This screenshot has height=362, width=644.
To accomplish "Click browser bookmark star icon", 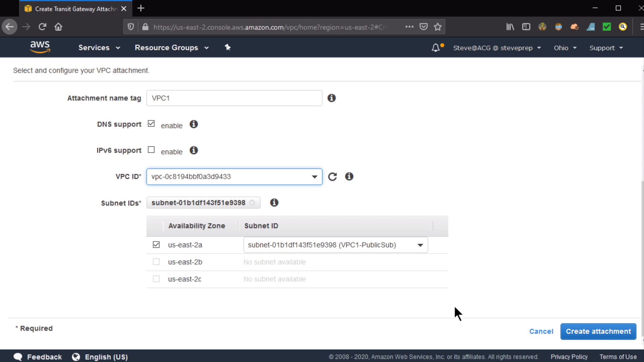I will [437, 27].
